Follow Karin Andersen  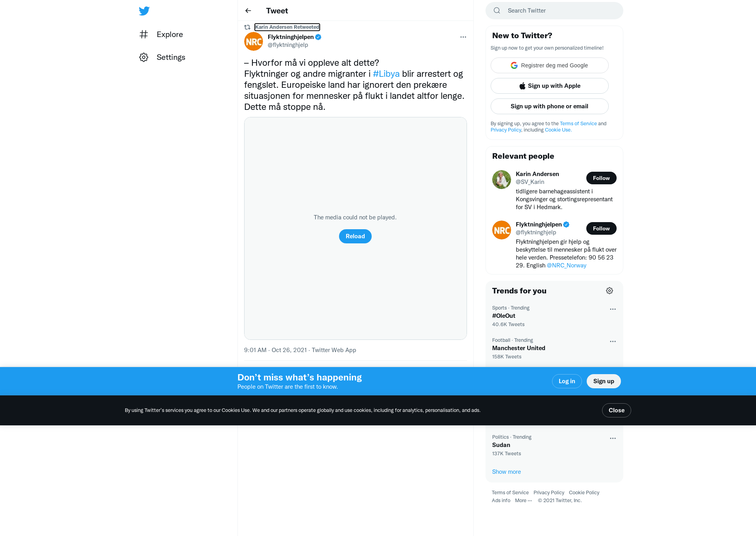click(601, 178)
